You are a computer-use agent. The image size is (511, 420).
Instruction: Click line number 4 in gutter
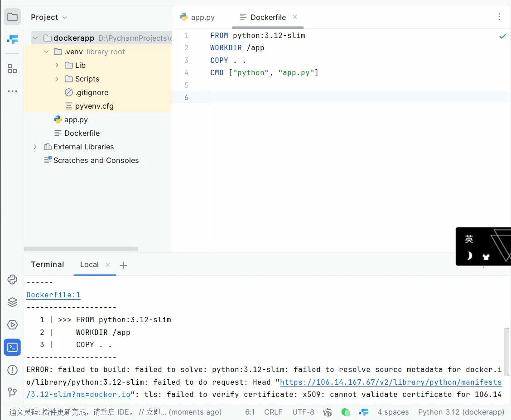pyautogui.click(x=186, y=72)
